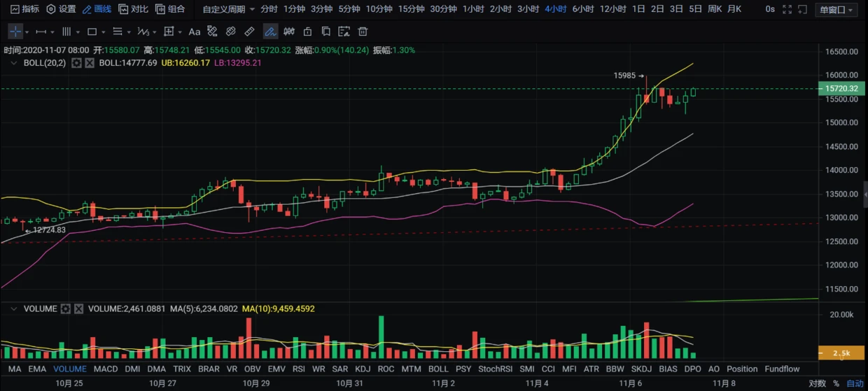Switch to the 月K timeframe

coord(734,9)
